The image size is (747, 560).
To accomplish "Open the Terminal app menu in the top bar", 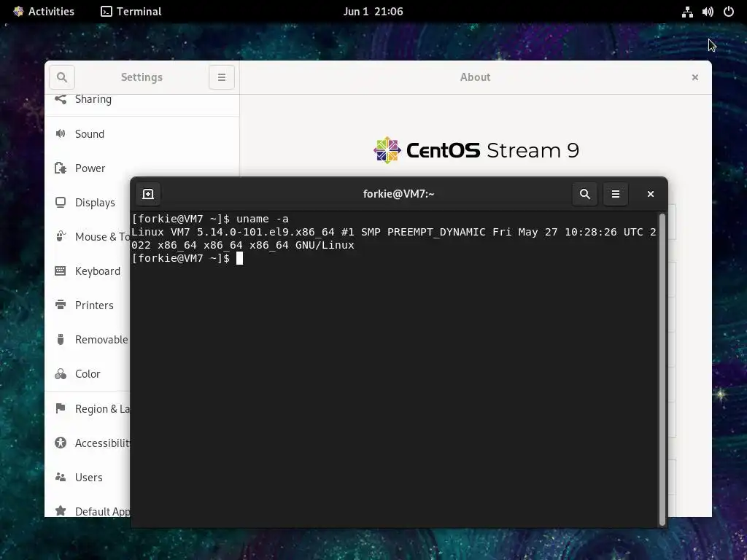I will [x=131, y=12].
